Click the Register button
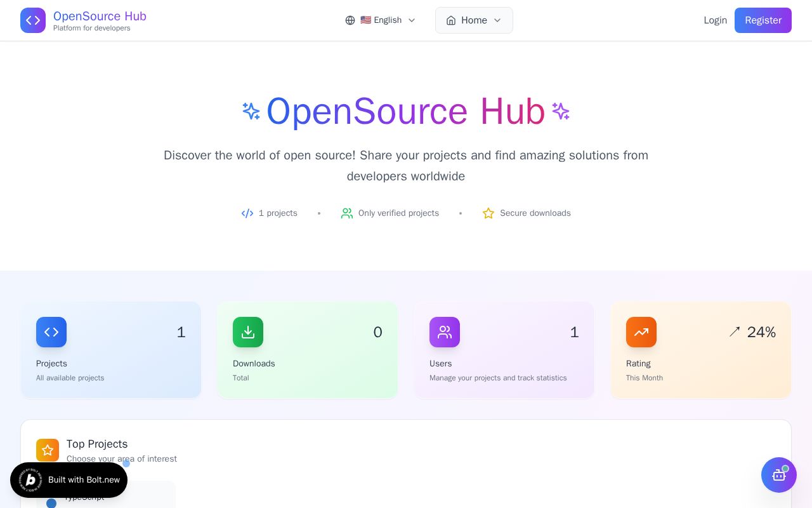 [x=763, y=20]
